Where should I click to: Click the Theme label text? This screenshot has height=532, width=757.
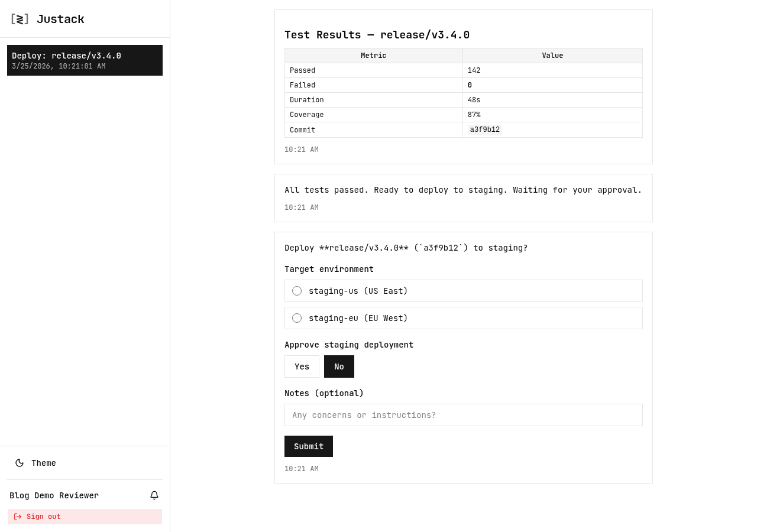pos(44,463)
